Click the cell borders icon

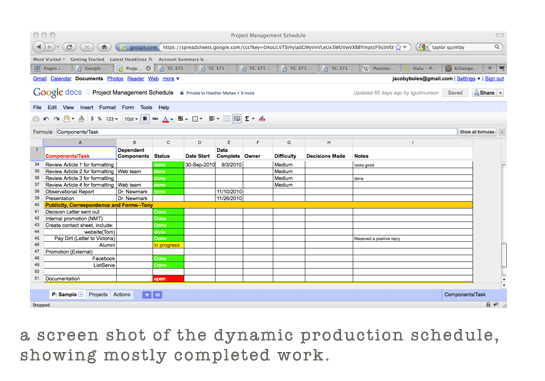[195, 119]
